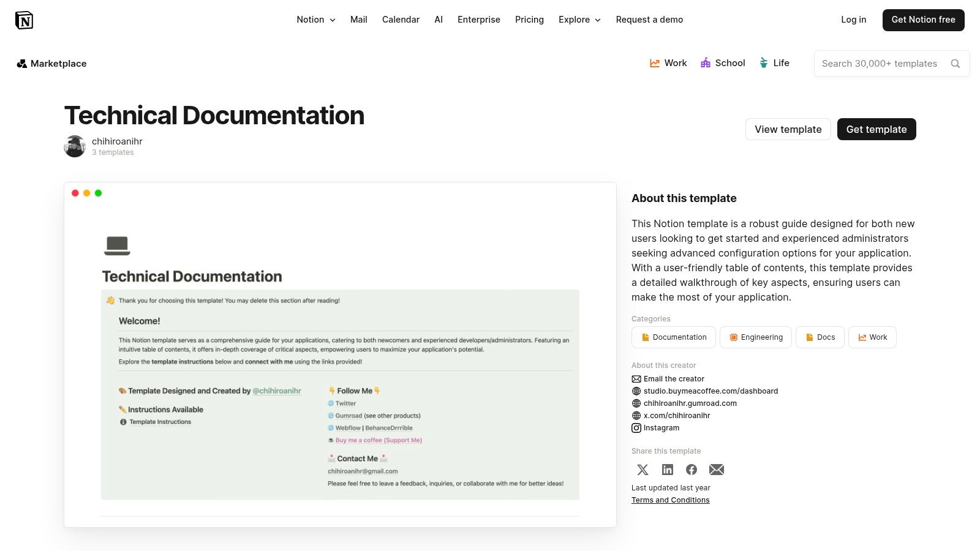
Task: Select the Work templates category icon
Action: (654, 63)
